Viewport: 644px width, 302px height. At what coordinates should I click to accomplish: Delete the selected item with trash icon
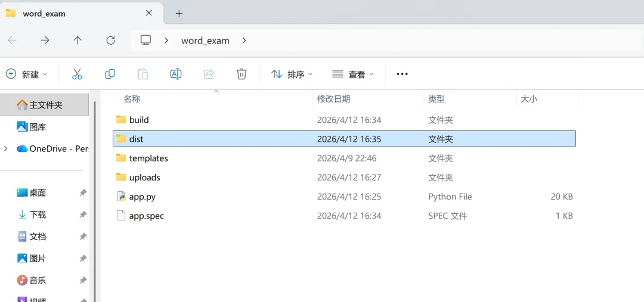[x=241, y=74]
